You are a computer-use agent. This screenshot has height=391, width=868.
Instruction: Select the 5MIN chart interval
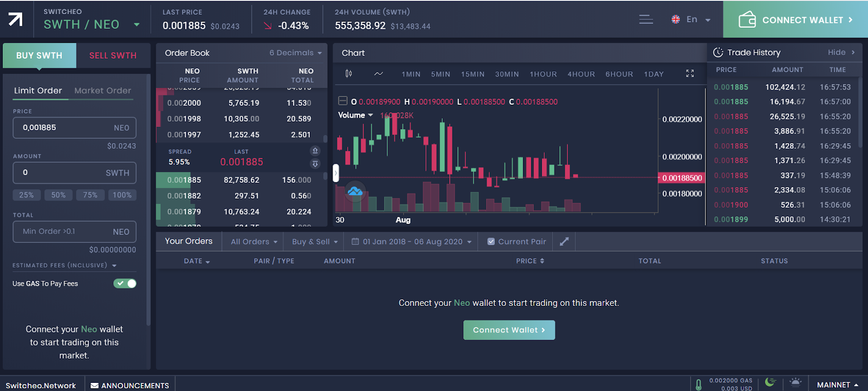[x=441, y=74]
